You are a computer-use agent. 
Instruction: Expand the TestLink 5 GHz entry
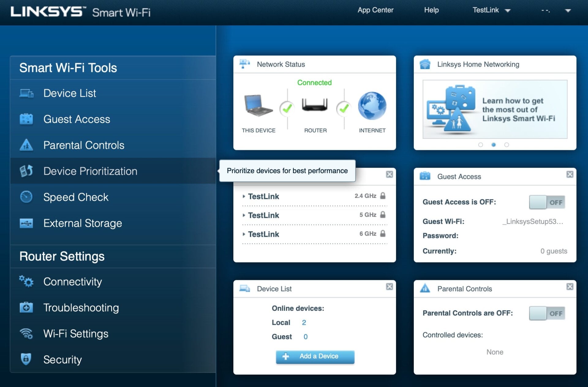[244, 215]
